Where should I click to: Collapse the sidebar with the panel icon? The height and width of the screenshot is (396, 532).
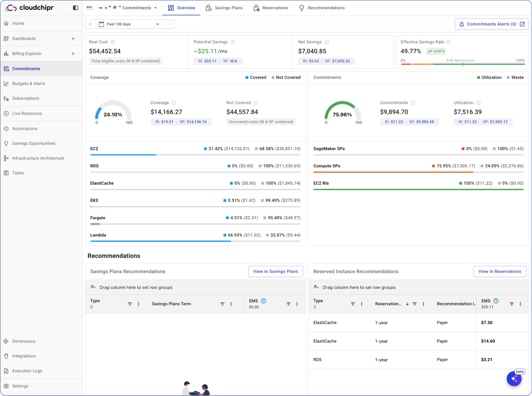pos(76,8)
